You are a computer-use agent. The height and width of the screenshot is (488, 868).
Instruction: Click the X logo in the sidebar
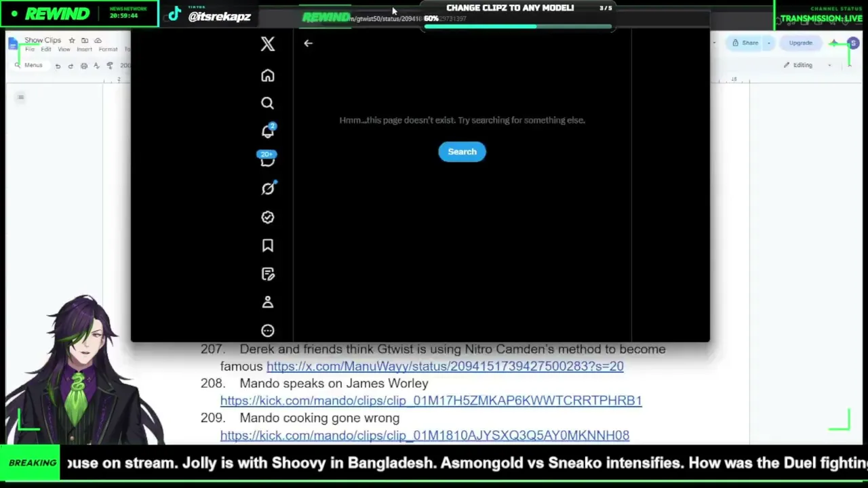[x=268, y=44]
